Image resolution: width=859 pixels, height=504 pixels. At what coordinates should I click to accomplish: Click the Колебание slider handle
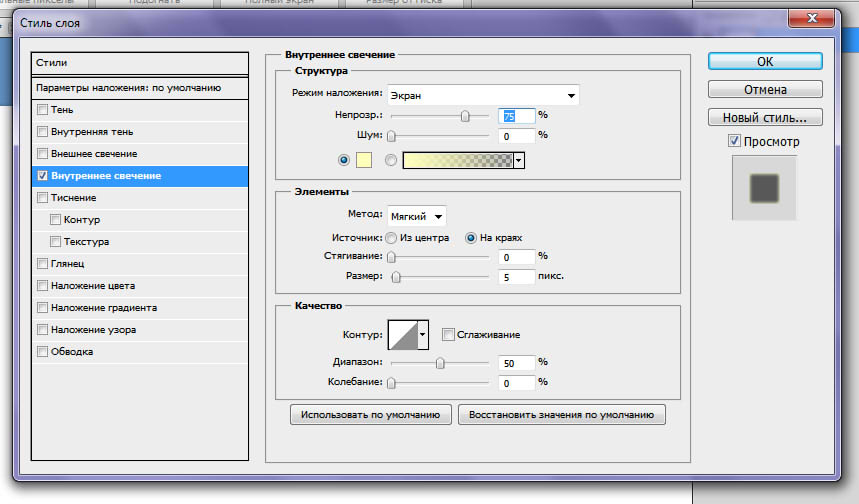(x=391, y=383)
